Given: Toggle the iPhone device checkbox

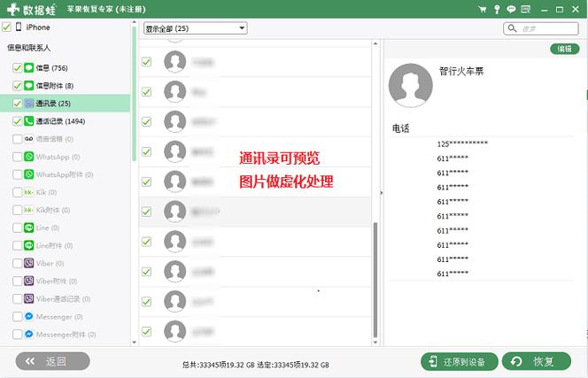Looking at the screenshot, I should coord(6,27).
